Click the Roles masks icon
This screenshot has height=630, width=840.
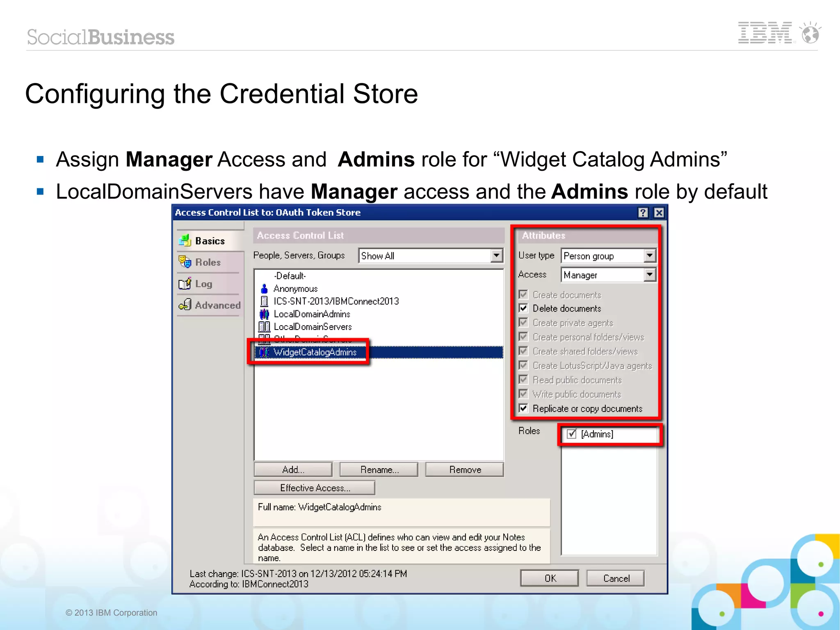click(x=185, y=261)
